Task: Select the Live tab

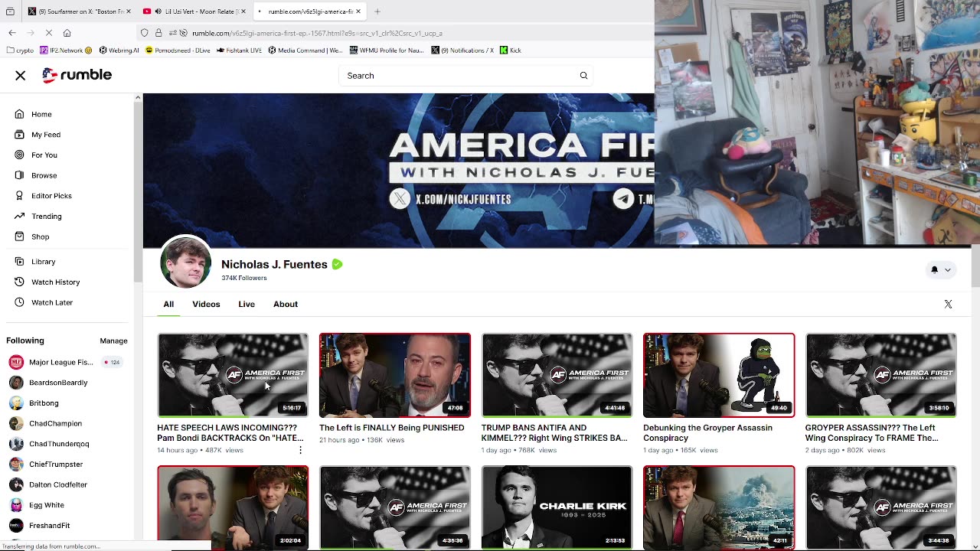Action: (247, 304)
